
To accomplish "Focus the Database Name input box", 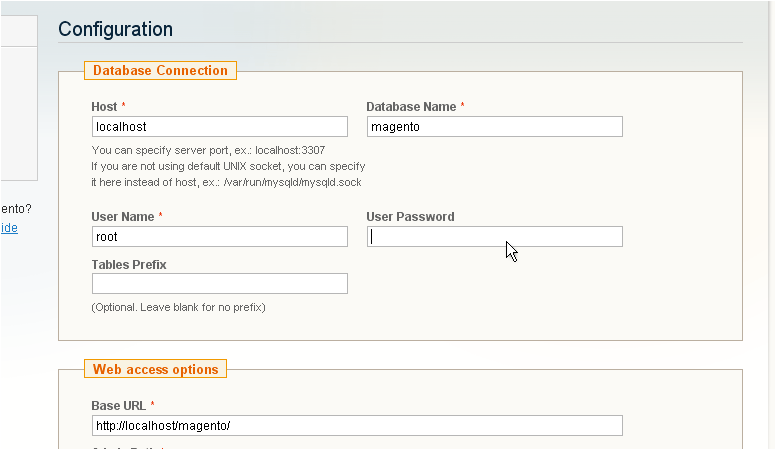I will pos(494,127).
